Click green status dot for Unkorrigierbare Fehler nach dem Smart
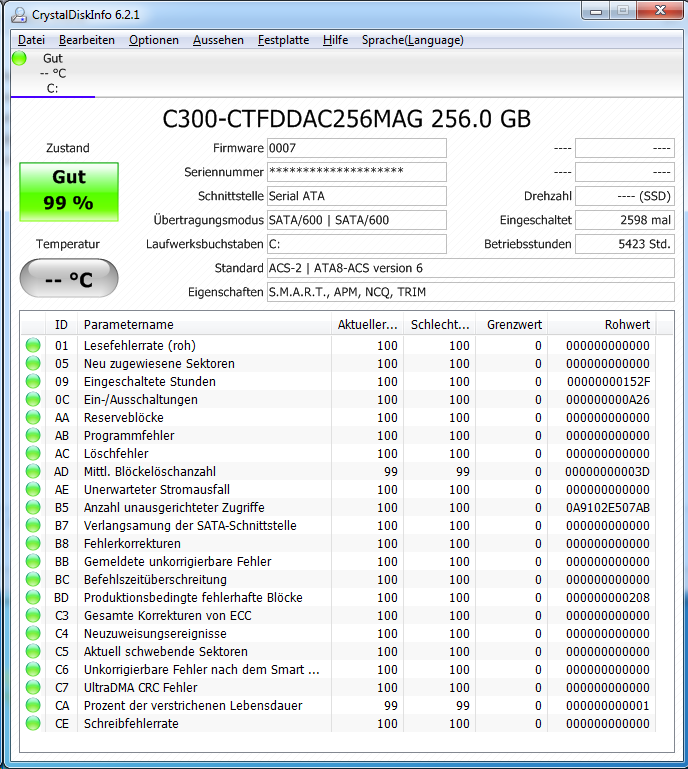The width and height of the screenshot is (688, 769). pyautogui.click(x=33, y=669)
